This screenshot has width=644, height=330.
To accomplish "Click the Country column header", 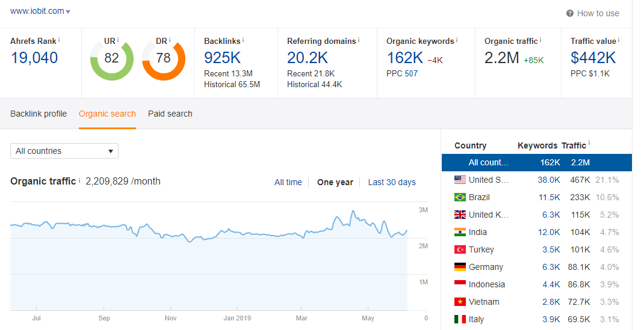I will pyautogui.click(x=470, y=145).
